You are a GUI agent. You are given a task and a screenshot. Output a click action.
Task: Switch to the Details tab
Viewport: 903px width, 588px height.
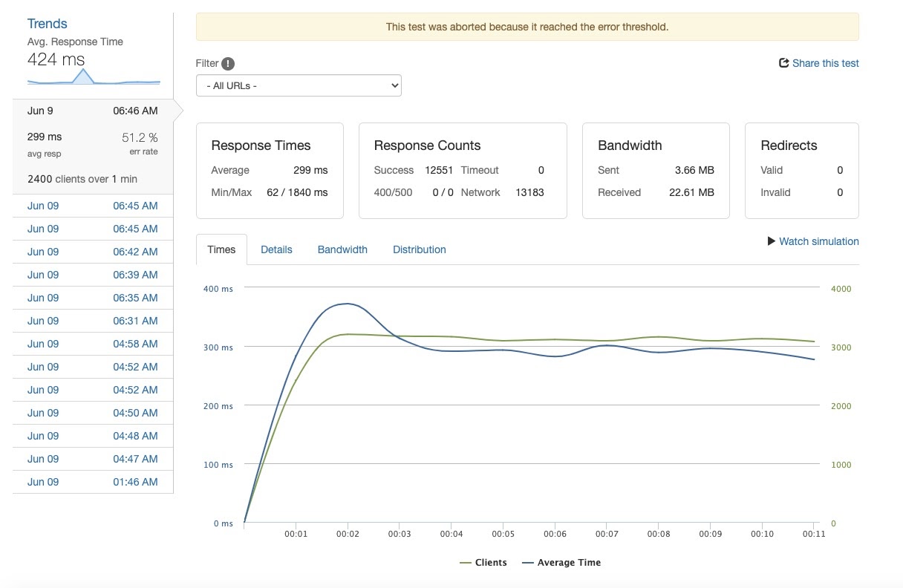coord(276,249)
